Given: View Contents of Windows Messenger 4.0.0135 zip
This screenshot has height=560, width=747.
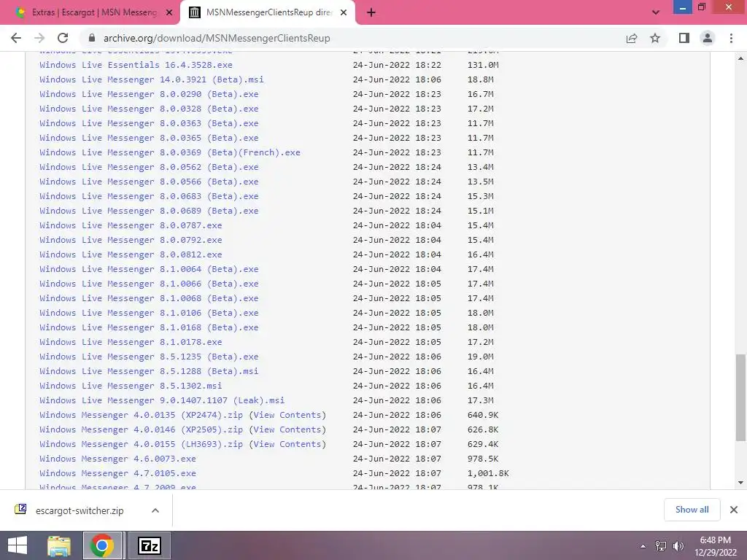Looking at the screenshot, I should [x=287, y=415].
